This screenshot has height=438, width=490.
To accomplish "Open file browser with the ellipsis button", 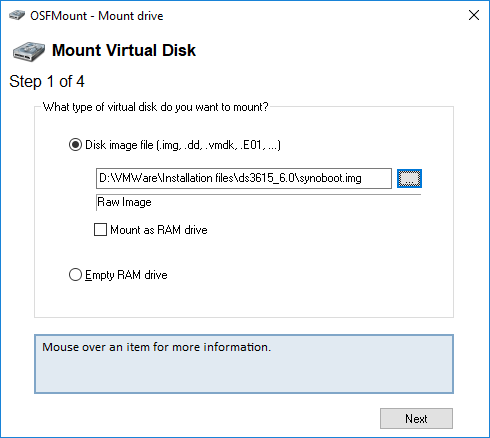I will click(x=409, y=178).
